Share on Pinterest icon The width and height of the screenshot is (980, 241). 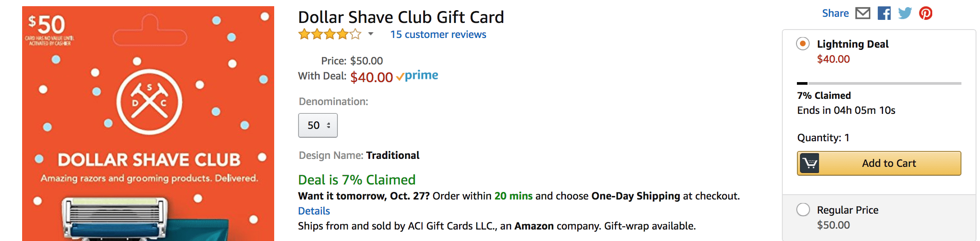926,13
